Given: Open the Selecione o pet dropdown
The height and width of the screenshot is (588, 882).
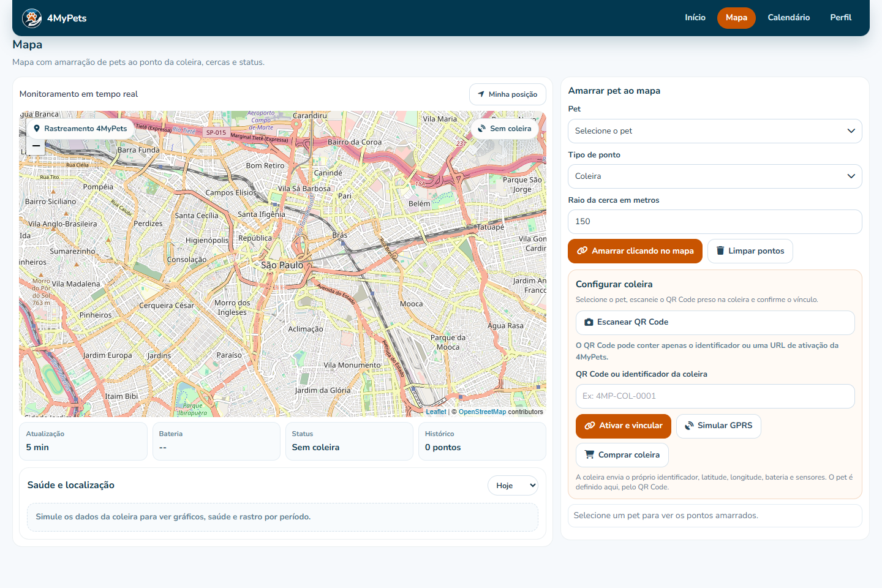Looking at the screenshot, I should (715, 131).
